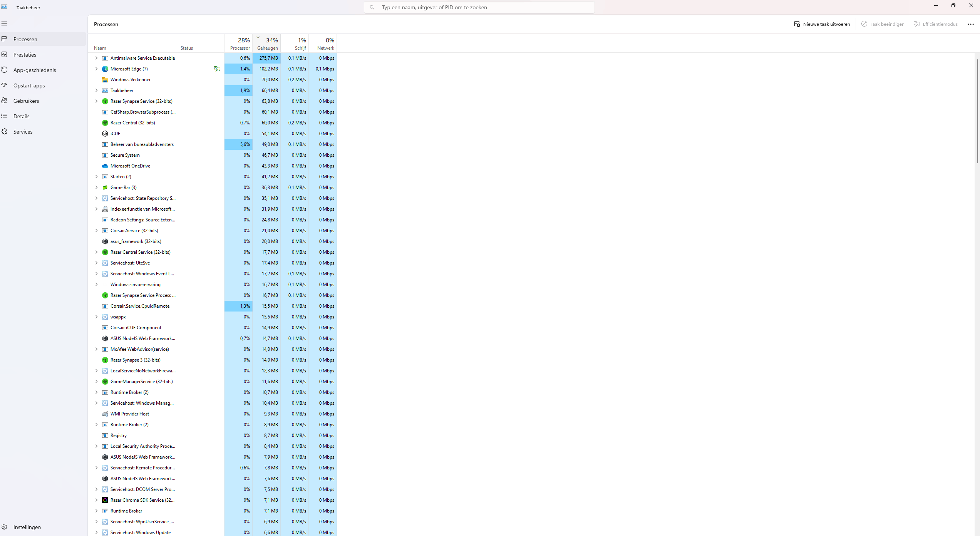980x536 pixels.
Task: Open the Prestaties tab
Action: 25,55
